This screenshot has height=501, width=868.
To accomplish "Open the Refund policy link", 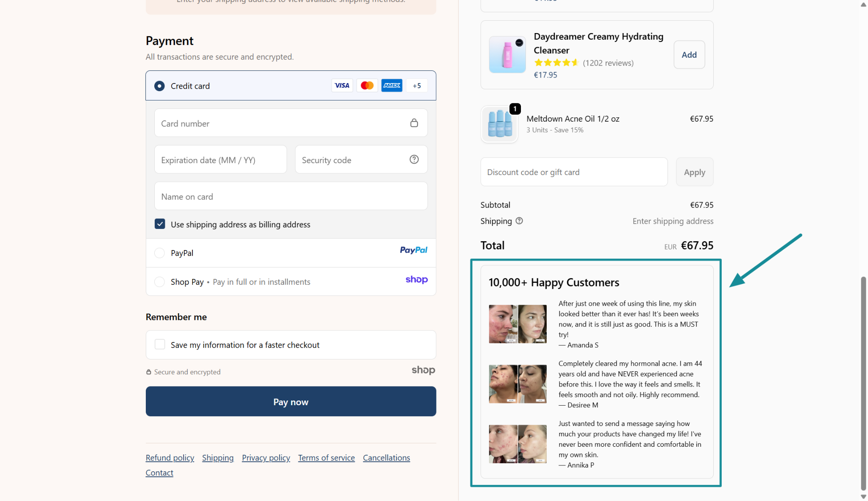I will coord(170,458).
